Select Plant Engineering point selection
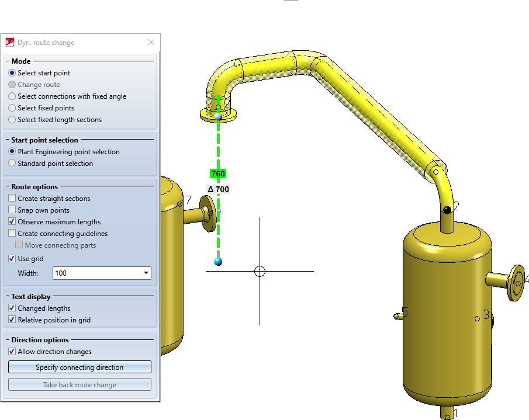The height and width of the screenshot is (420, 529). [12, 152]
